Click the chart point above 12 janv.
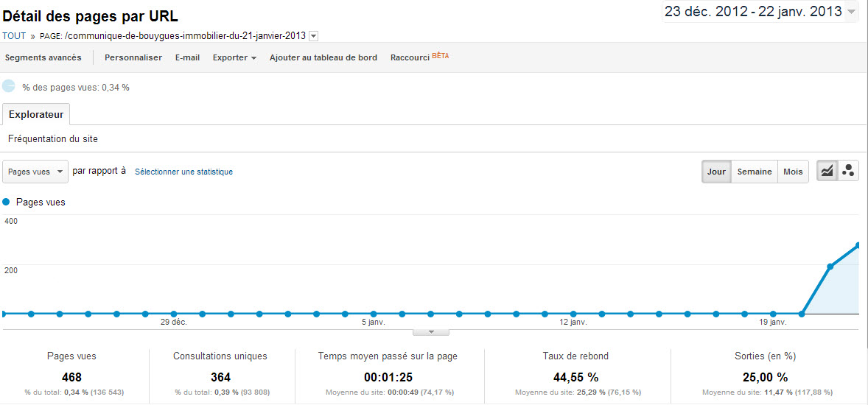 click(x=573, y=314)
